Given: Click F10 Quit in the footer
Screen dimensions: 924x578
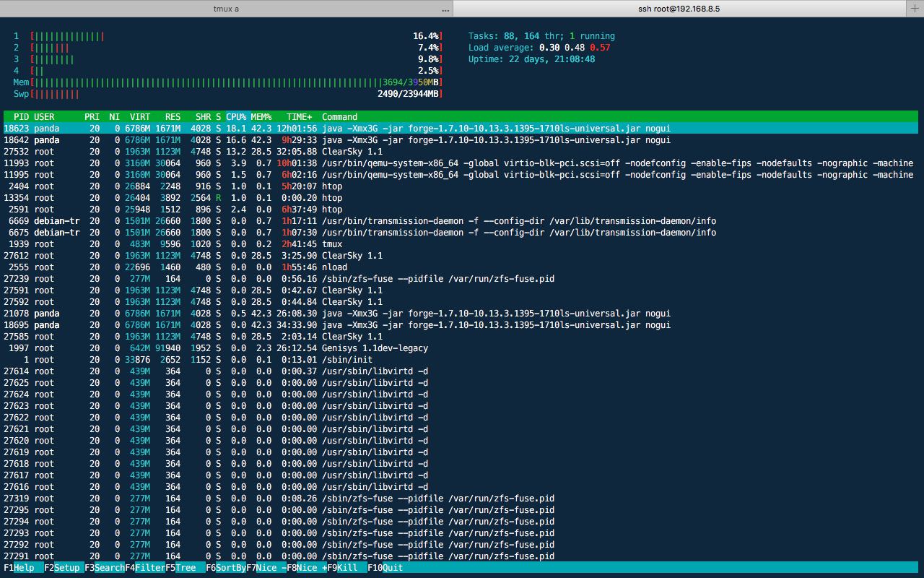Looking at the screenshot, I should tap(385, 568).
